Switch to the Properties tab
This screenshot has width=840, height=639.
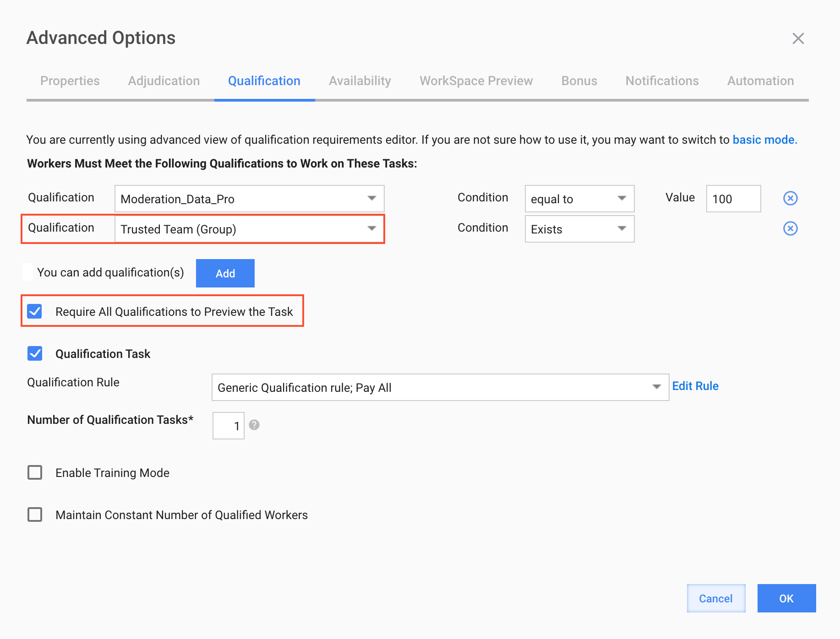(70, 81)
